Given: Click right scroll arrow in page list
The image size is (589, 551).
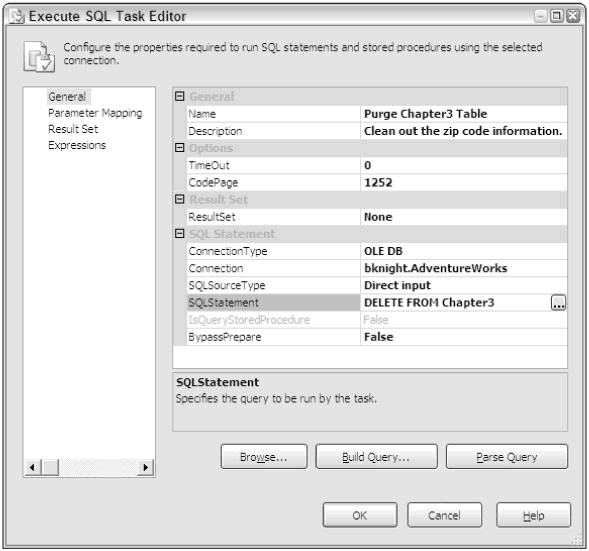Looking at the screenshot, I should coord(146,467).
